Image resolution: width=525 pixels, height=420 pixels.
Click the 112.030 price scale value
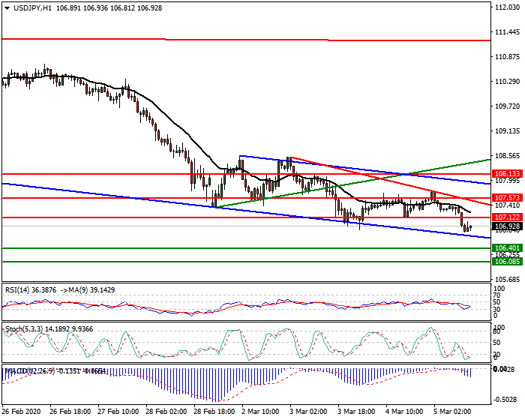pyautogui.click(x=508, y=7)
